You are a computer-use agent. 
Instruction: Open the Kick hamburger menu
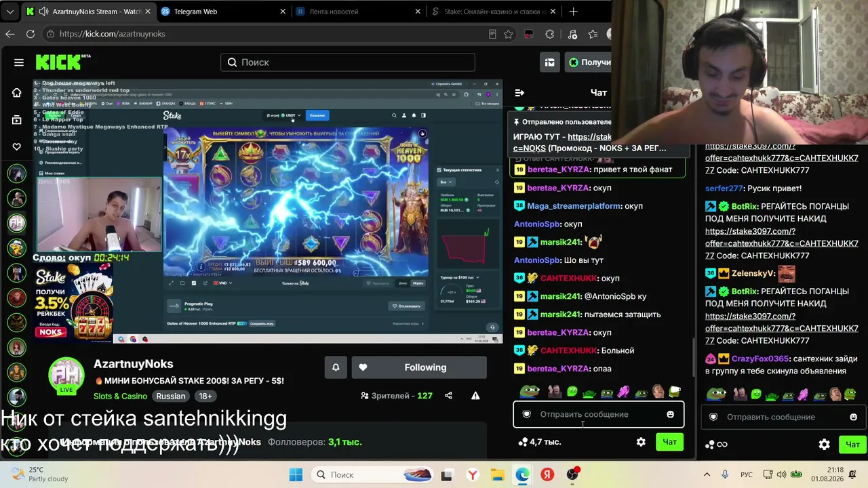tap(19, 62)
